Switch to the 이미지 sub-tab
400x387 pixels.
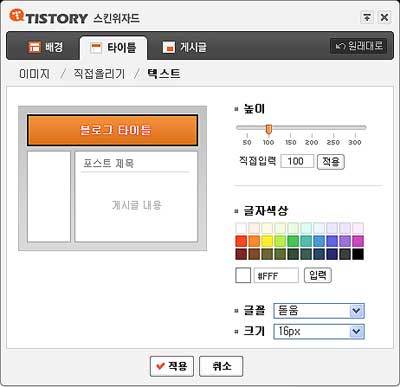pyautogui.click(x=34, y=74)
